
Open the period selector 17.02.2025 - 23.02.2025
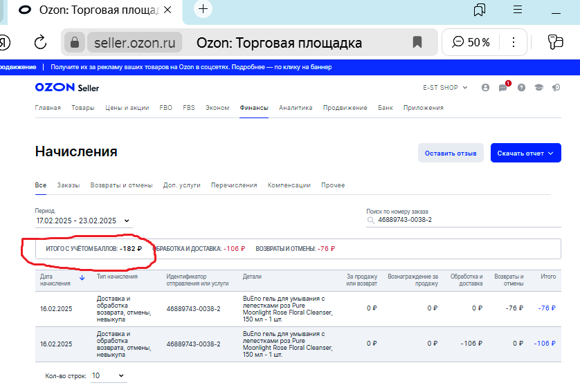(84, 221)
